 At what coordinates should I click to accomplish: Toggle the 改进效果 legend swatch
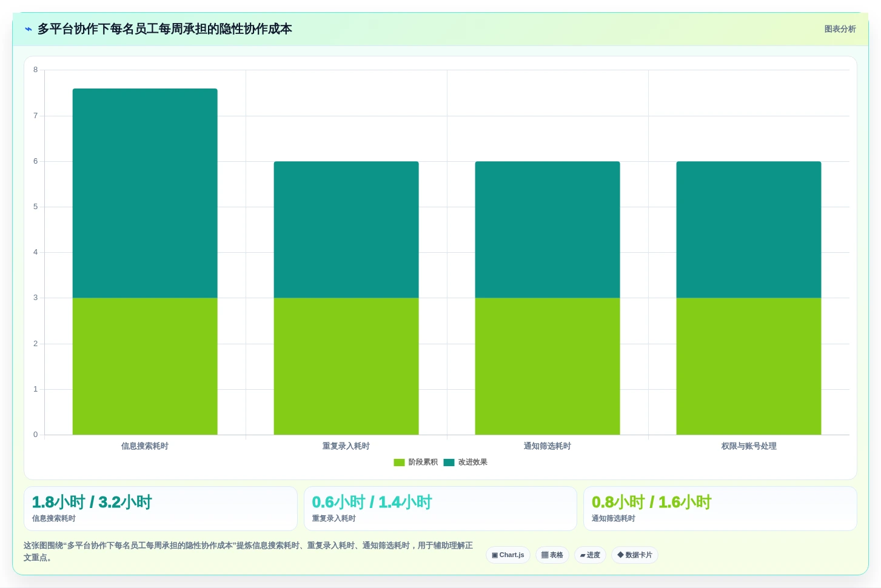click(x=449, y=463)
